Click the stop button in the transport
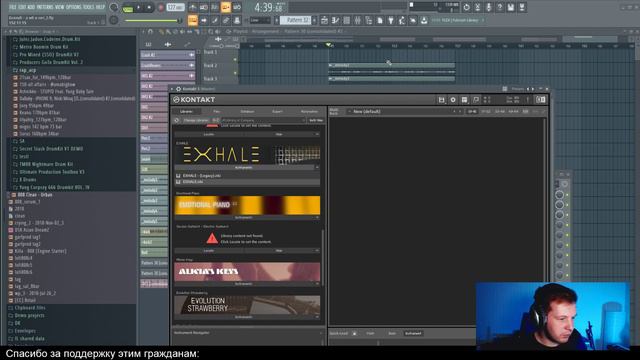 click(149, 7)
